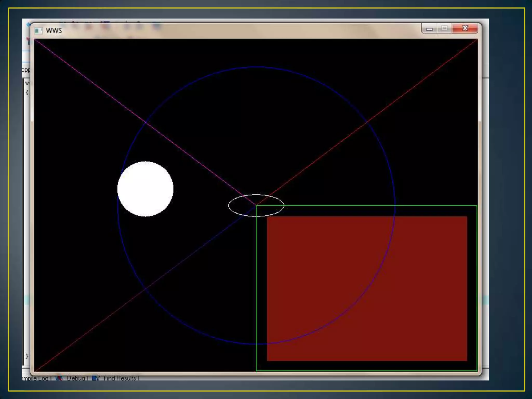Click inside the dark red filled rectangle
This screenshot has width=532, height=399.
pyautogui.click(x=367, y=288)
